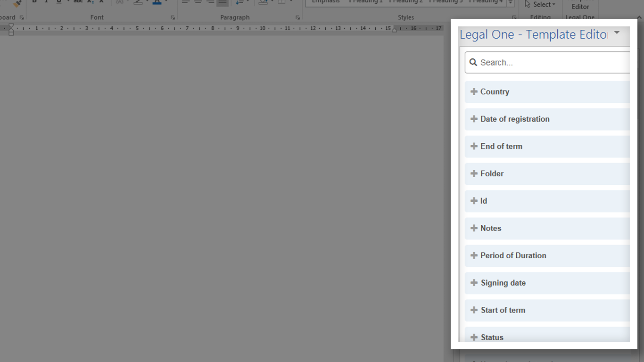Screen dimensions: 644x362
Task: Apply the blue font color
Action: (x=157, y=2)
